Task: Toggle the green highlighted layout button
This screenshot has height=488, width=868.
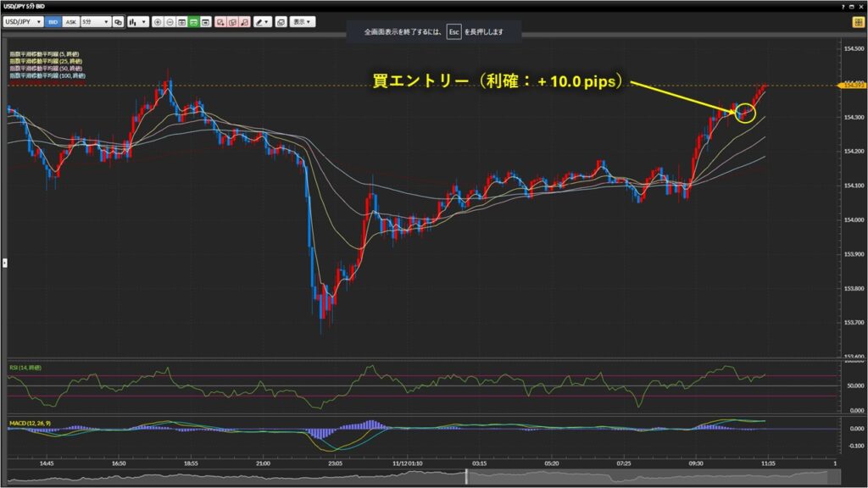Action: tap(193, 21)
